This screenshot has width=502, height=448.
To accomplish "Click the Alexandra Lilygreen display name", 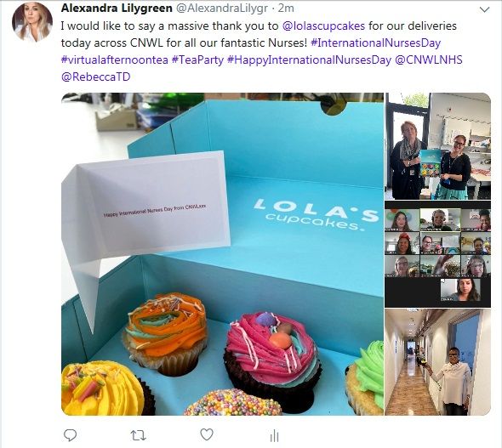I will click(x=117, y=9).
